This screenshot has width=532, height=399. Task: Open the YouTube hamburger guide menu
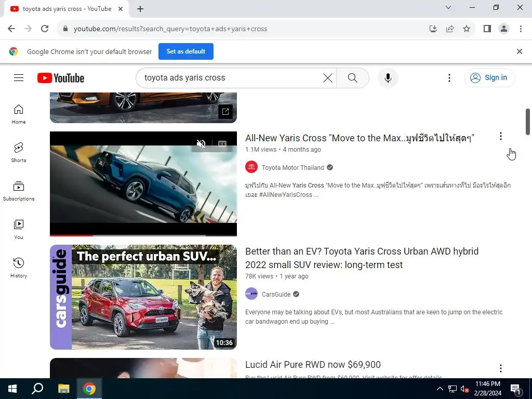click(x=19, y=78)
